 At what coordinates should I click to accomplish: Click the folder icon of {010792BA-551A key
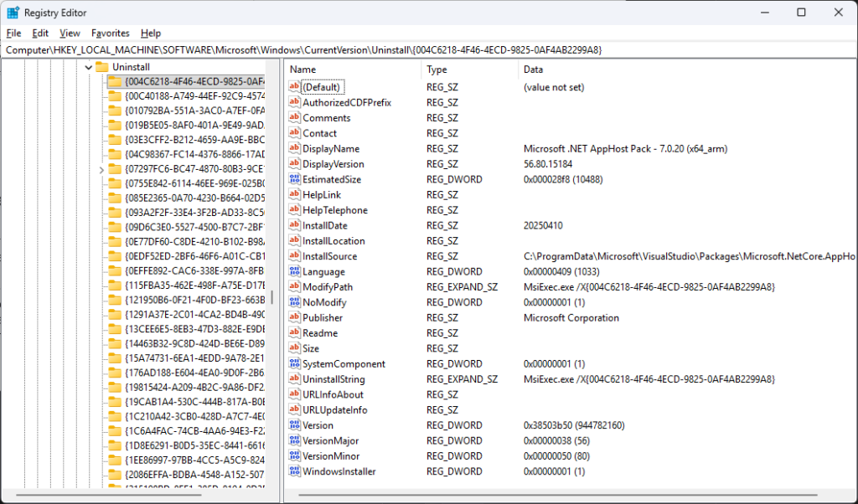click(115, 111)
